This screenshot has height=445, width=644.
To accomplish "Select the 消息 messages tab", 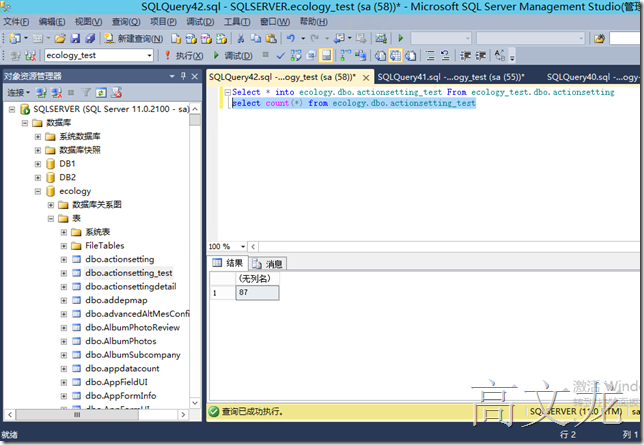I will coord(268,263).
